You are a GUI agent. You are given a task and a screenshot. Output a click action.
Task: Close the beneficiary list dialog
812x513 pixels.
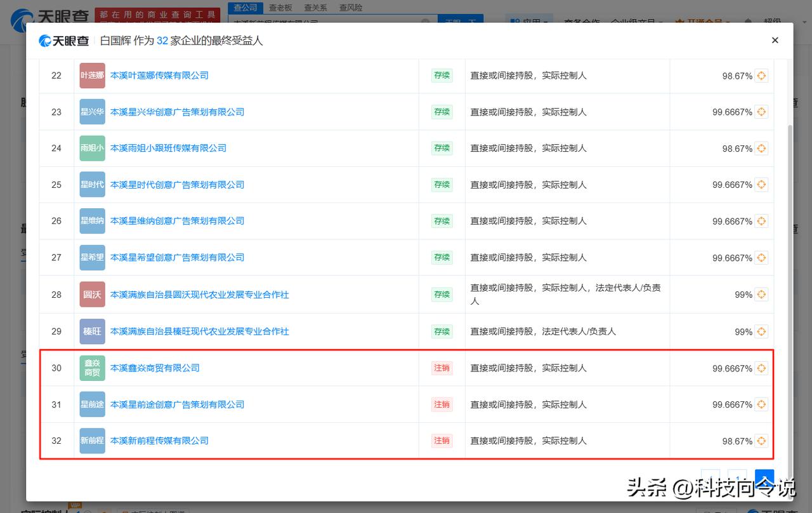point(775,40)
